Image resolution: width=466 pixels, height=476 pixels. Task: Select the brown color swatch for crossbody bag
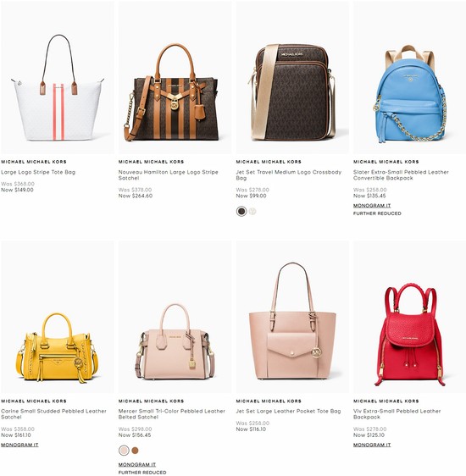click(241, 211)
